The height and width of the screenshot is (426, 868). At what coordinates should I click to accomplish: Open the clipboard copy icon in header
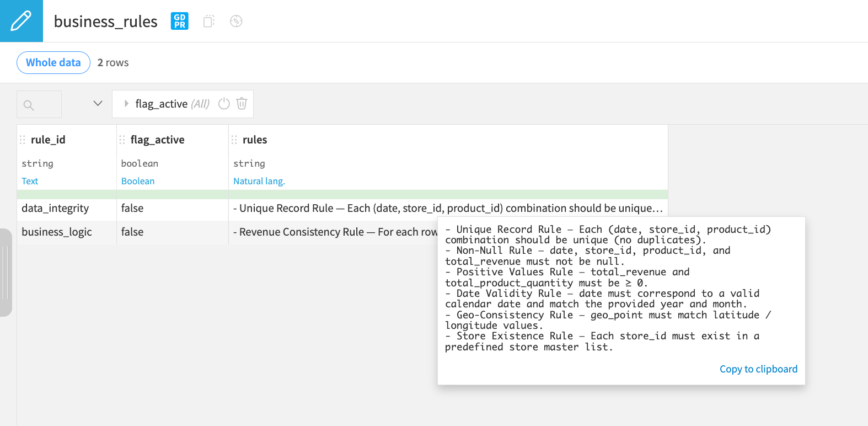[x=208, y=21]
